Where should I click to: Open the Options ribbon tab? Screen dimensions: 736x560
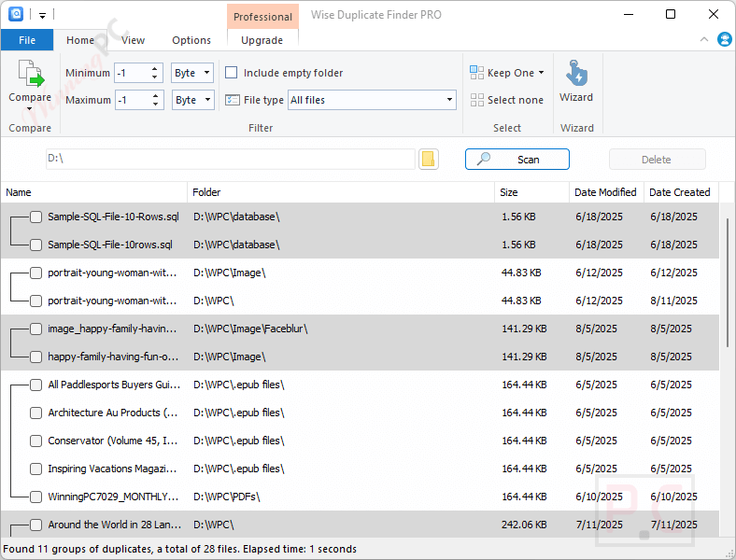pyautogui.click(x=191, y=40)
